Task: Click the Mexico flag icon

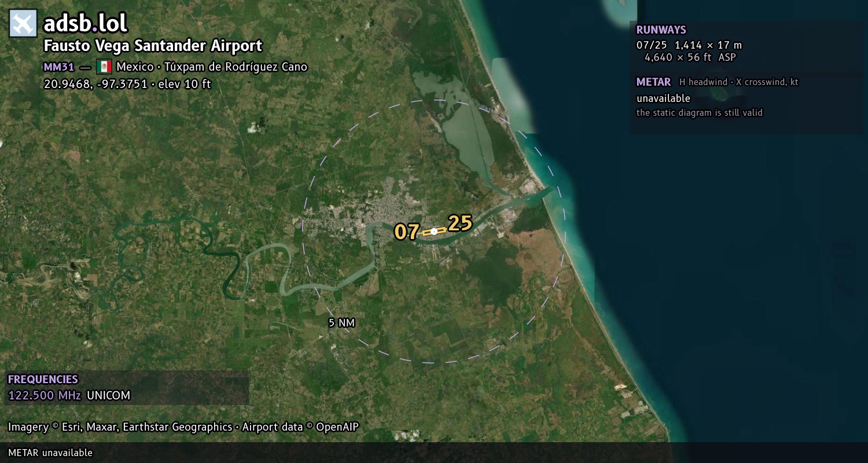Action: [104, 66]
